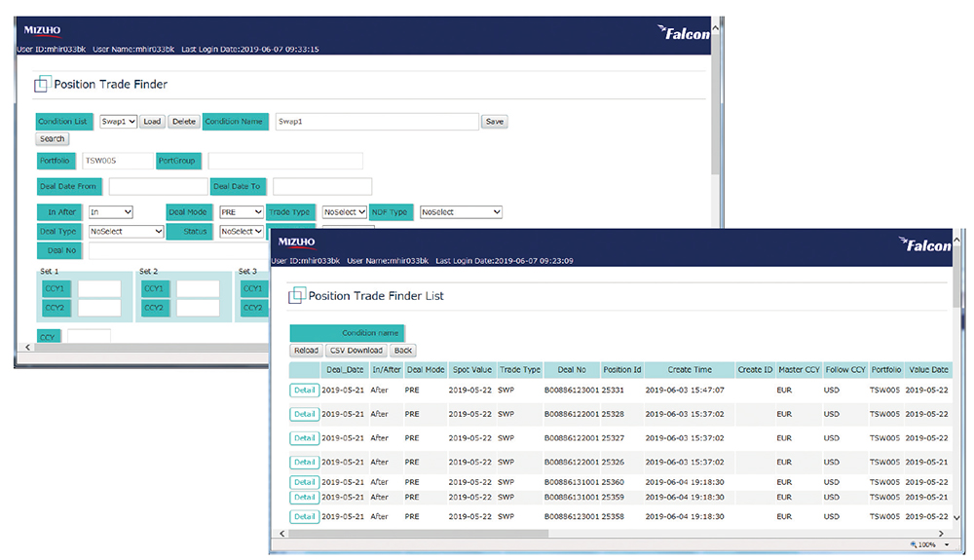Go Back from the trade list
This screenshot has width=974, height=560.
(403, 351)
